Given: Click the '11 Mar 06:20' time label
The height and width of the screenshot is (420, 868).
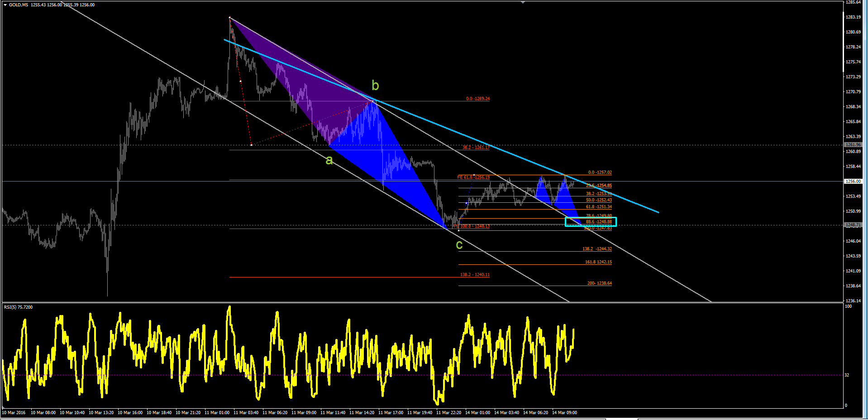Looking at the screenshot, I should [x=275, y=413].
